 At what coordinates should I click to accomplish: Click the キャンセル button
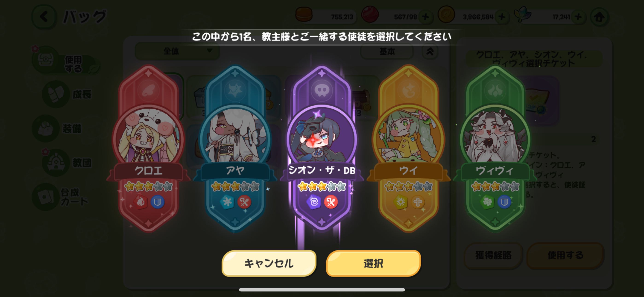pos(269,263)
